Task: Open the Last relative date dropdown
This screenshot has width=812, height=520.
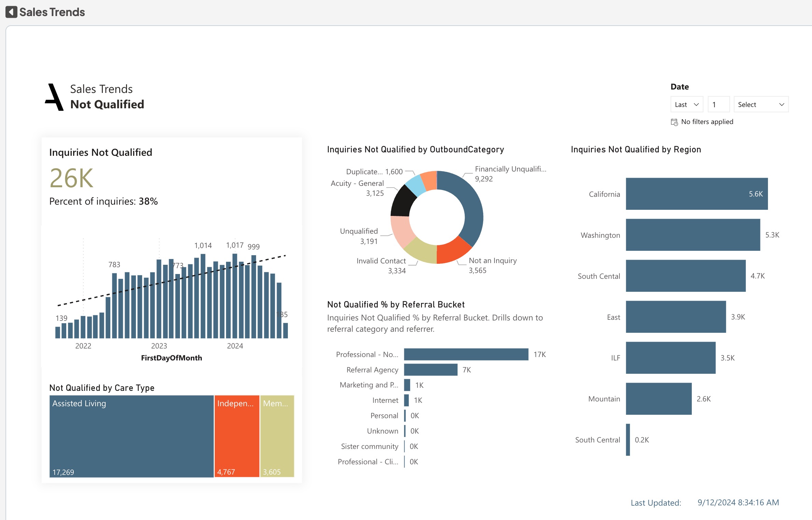Action: [686, 105]
